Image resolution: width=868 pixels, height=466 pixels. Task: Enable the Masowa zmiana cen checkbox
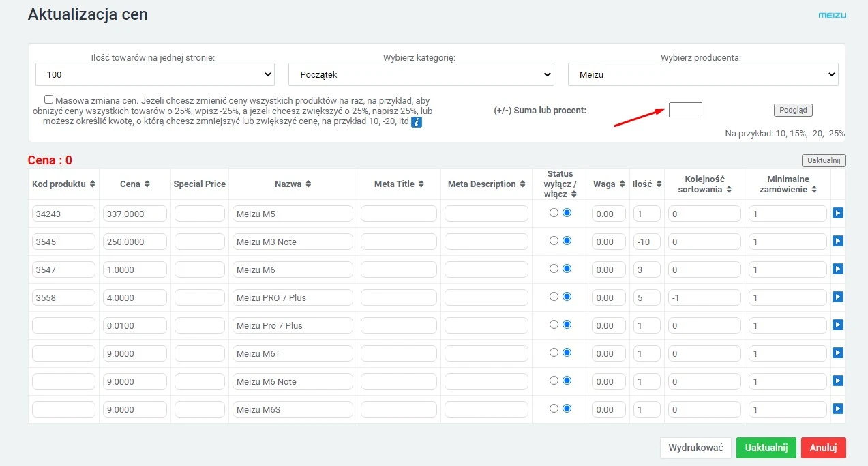tap(48, 99)
